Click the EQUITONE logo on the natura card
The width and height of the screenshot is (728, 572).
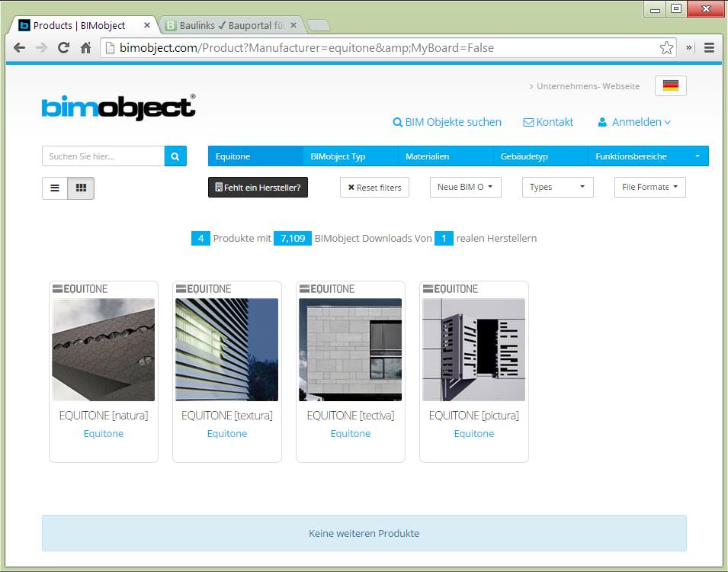click(x=80, y=289)
